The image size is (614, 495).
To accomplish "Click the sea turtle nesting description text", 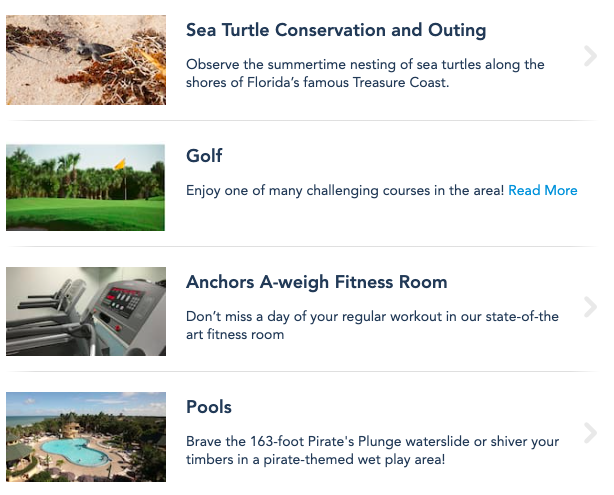I will point(365,74).
